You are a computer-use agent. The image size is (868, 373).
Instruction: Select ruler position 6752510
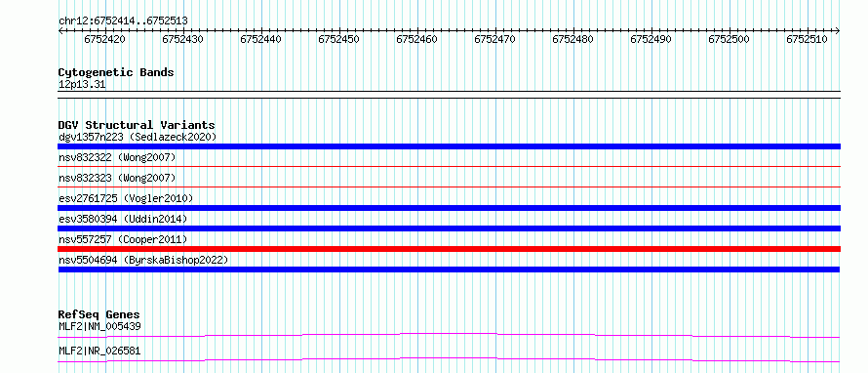pos(808,39)
